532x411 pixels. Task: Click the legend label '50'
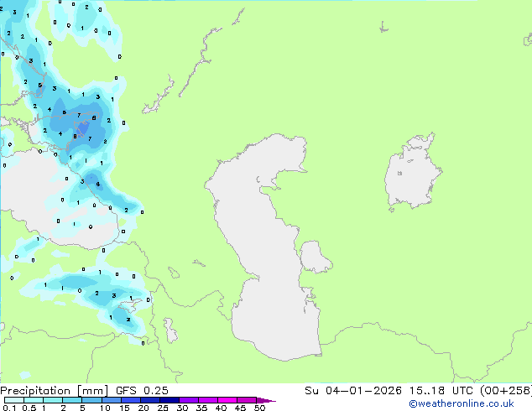[x=259, y=408]
